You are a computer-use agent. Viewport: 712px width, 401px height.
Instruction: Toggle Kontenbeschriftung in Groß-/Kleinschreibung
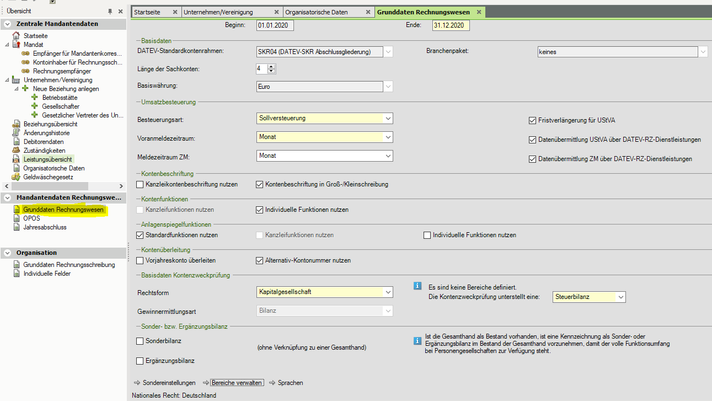[x=259, y=184]
